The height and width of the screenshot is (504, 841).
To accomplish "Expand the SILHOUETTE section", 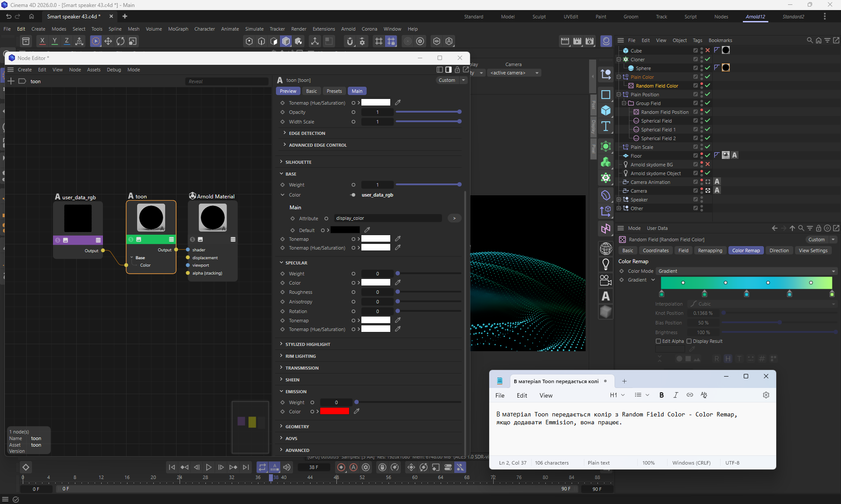I will click(x=281, y=162).
